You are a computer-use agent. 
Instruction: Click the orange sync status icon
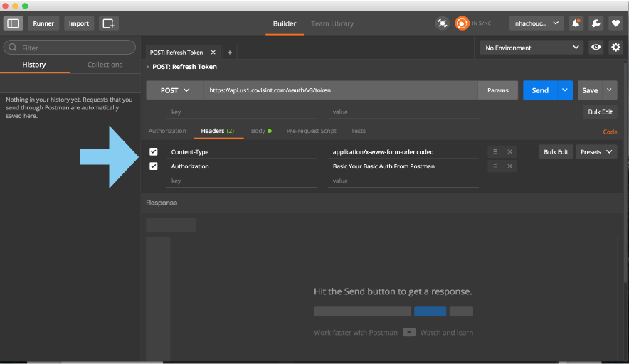462,23
